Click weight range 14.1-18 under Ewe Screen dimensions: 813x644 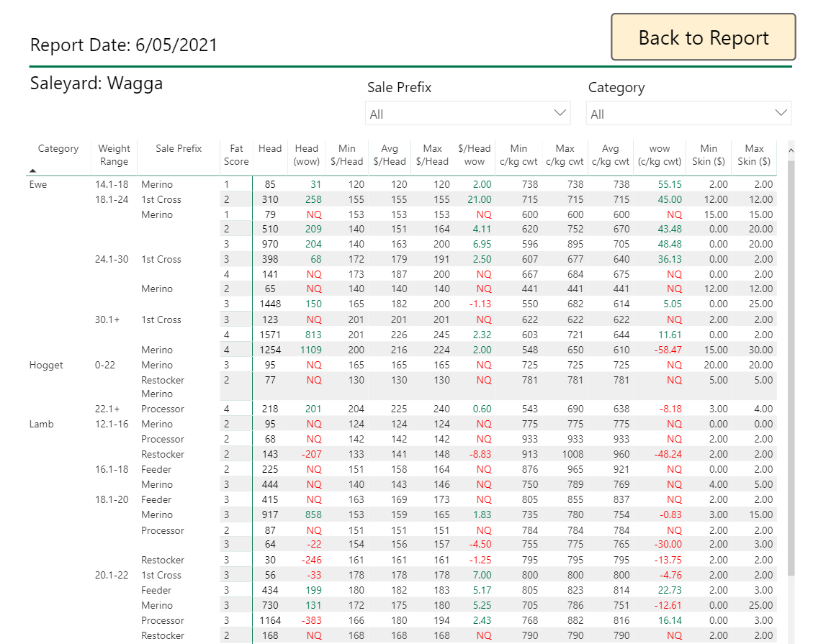112,184
